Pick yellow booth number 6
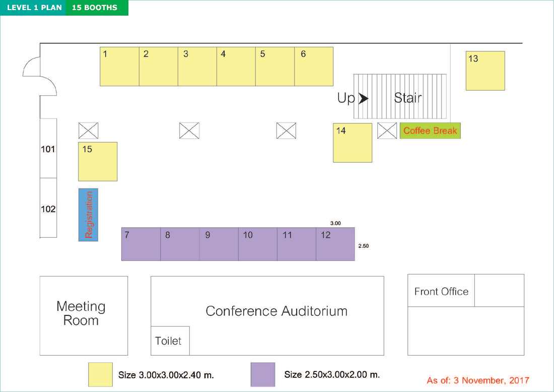554x392 pixels. click(314, 67)
